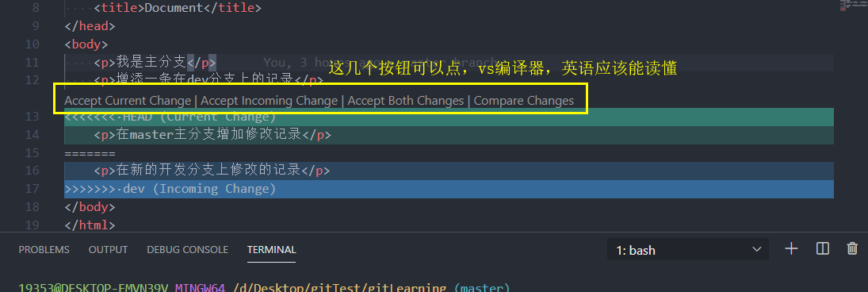The height and width of the screenshot is (292, 868).
Task: Click line number 14 in the gutter
Action: (33, 135)
